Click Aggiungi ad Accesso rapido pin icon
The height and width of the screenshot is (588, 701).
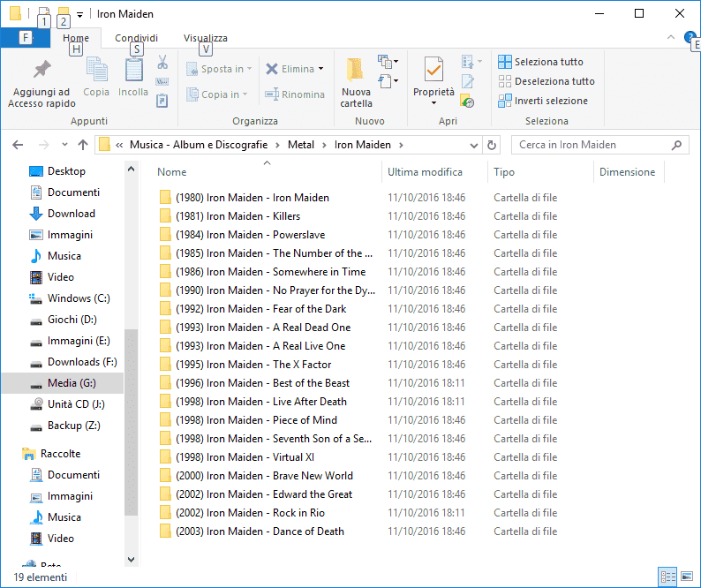click(42, 69)
